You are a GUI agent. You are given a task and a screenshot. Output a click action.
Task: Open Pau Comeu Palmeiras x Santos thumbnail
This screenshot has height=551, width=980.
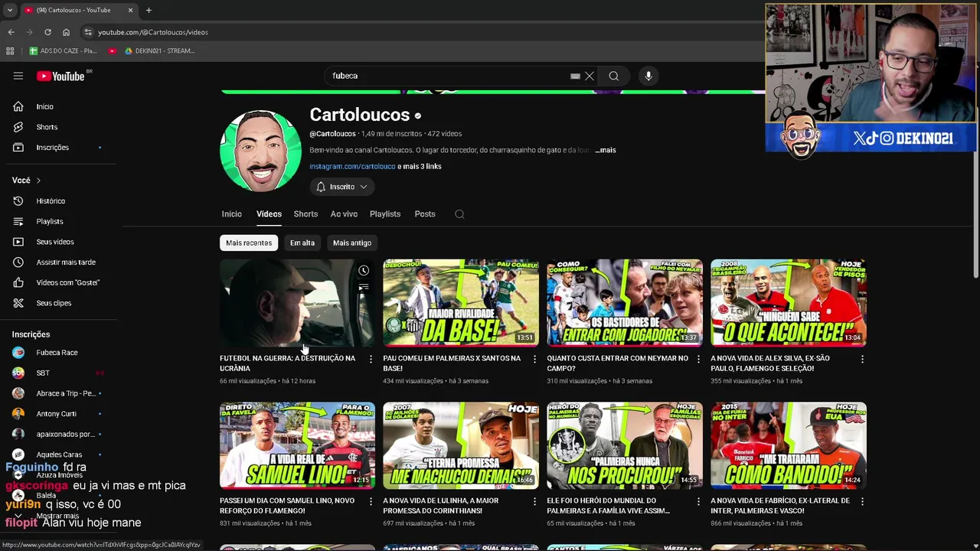point(461,303)
